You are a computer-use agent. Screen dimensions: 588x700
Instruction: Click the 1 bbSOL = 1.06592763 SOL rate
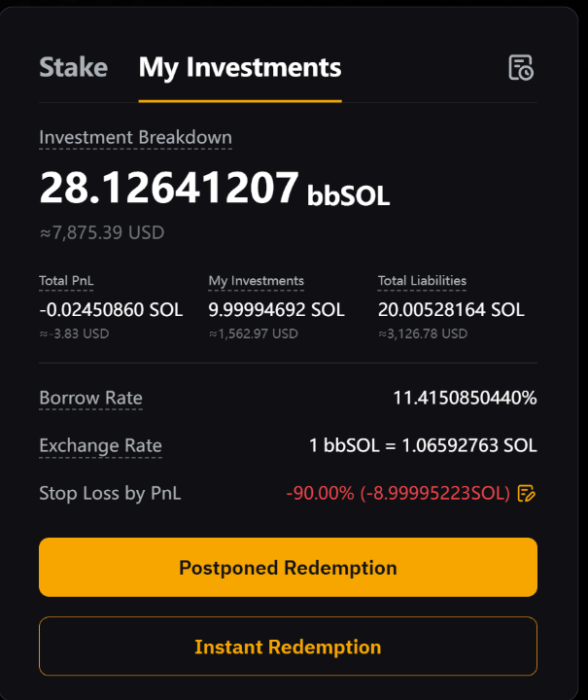click(423, 446)
